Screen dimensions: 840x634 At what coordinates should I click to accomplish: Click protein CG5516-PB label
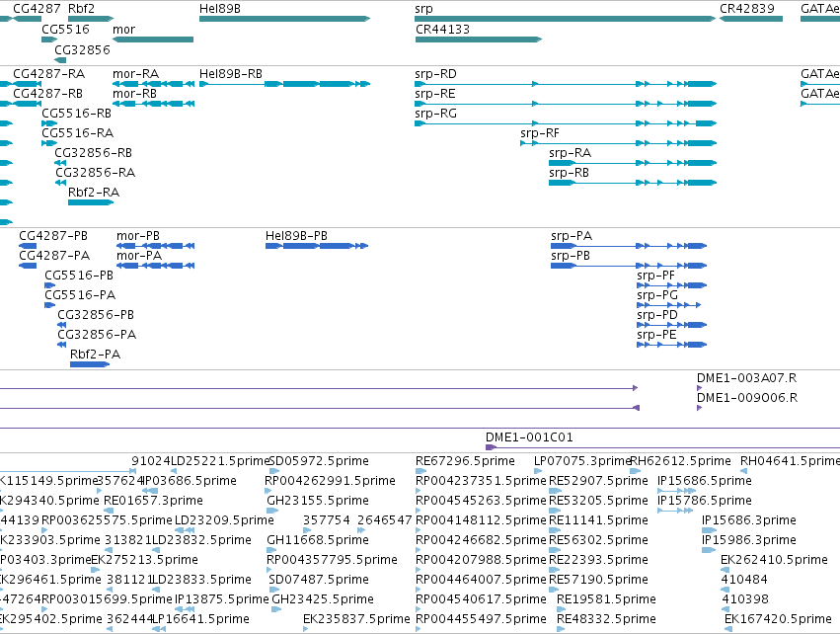79,276
